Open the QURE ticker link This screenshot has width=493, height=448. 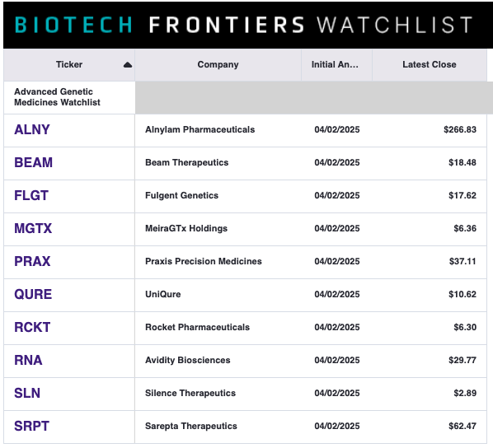coord(33,294)
